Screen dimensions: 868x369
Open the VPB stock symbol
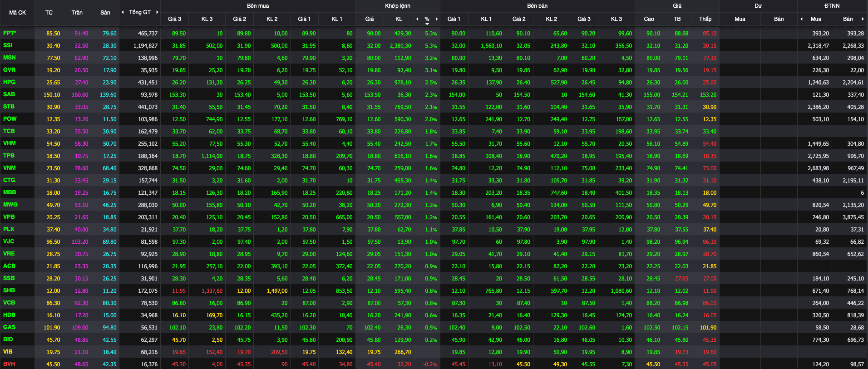tap(9, 217)
